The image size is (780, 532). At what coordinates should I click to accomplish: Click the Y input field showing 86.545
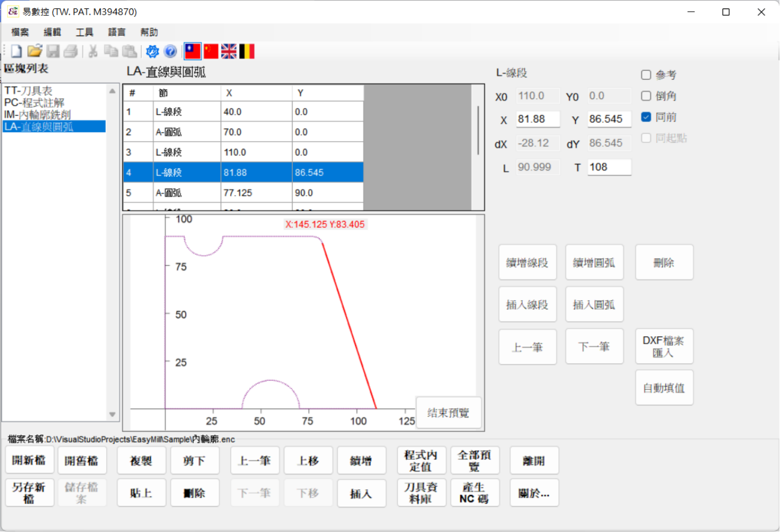[x=609, y=119]
